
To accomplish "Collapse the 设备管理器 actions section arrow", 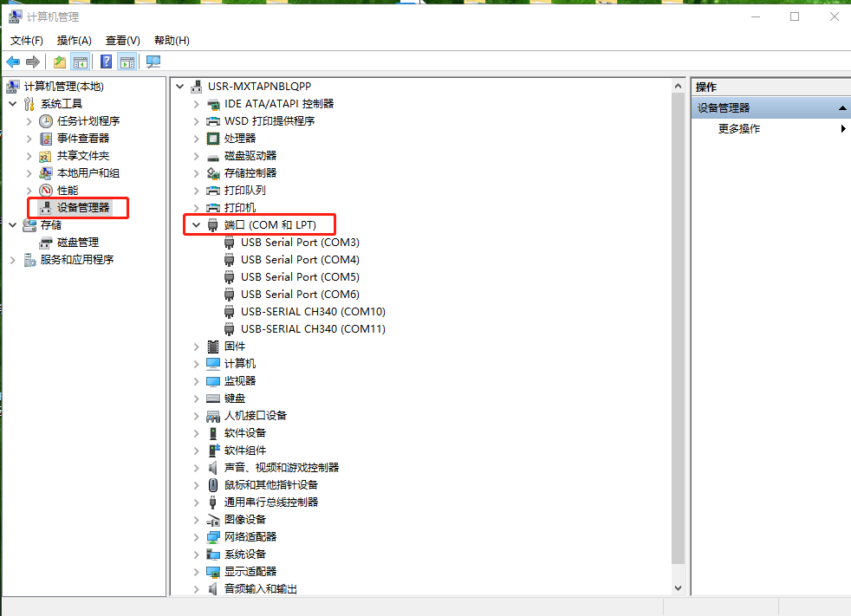I will [842, 108].
